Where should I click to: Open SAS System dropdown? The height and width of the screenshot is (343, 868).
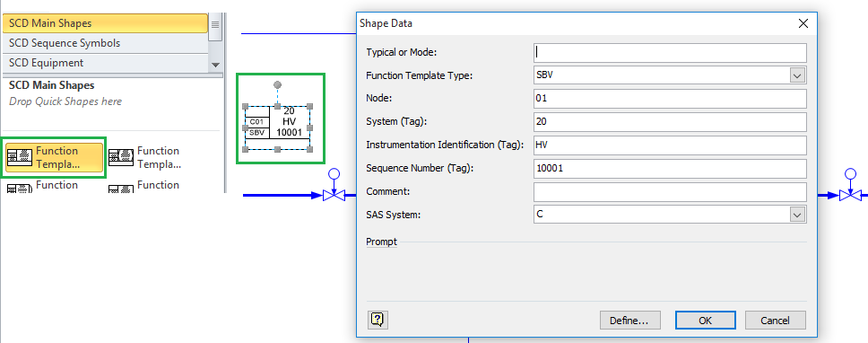click(x=797, y=215)
